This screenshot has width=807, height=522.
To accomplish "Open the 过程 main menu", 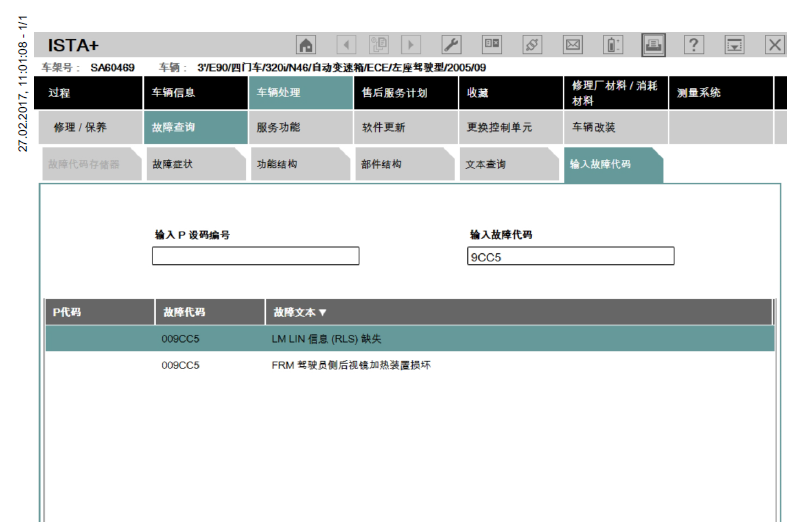I will click(89, 93).
